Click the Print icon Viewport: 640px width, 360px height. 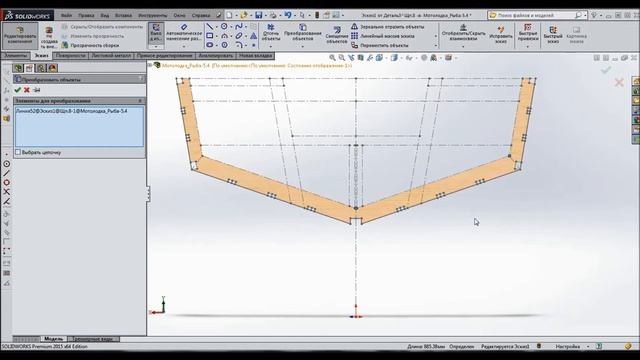pyautogui.click(x=273, y=15)
